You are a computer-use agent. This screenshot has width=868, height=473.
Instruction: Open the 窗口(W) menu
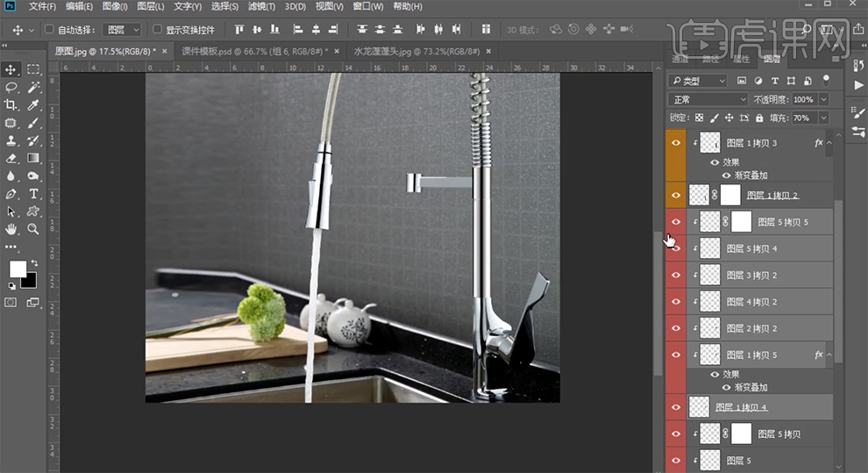[367, 7]
